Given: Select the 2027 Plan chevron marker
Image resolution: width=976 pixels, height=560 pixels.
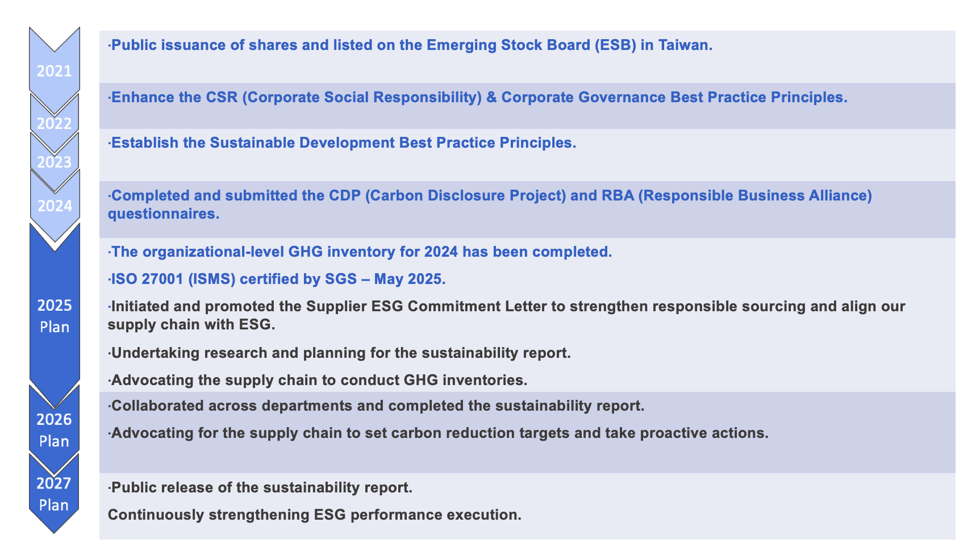Looking at the screenshot, I should pos(54,494).
